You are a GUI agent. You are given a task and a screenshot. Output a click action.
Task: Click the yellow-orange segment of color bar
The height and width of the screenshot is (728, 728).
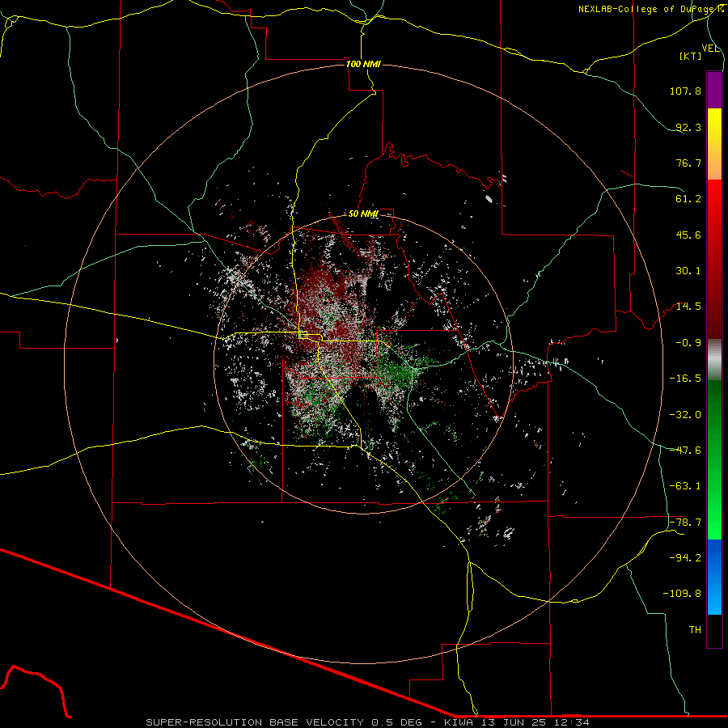point(714,144)
